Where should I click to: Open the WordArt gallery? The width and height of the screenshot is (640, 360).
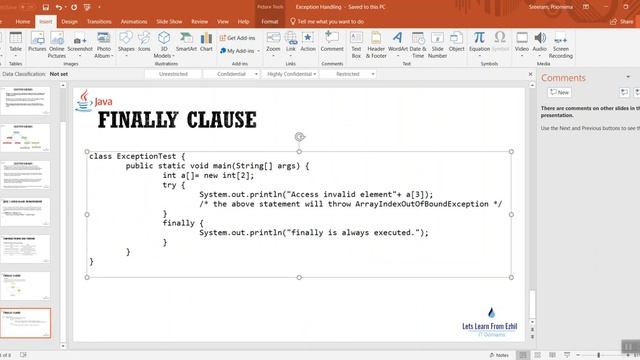click(x=398, y=44)
